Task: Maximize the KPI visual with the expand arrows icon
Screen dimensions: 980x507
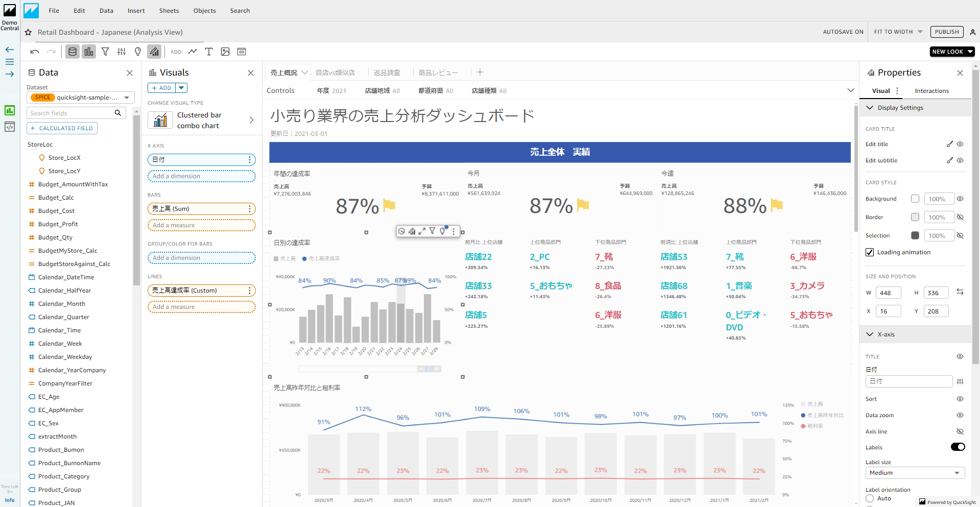Action: click(422, 231)
